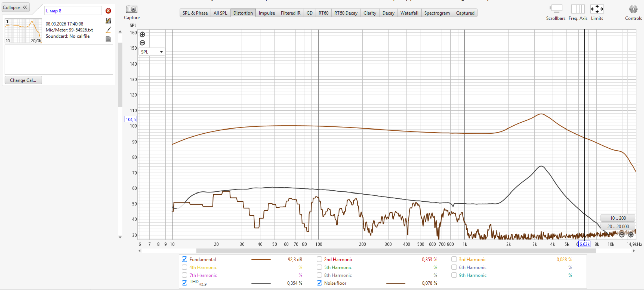Open the Limits arrows icon
The width and height of the screenshot is (644, 290).
pos(597,9)
